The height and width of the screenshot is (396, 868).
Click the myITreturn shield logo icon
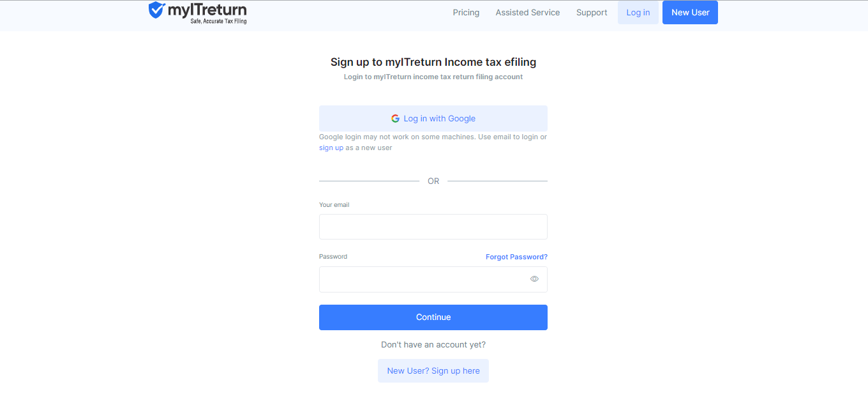tap(156, 10)
